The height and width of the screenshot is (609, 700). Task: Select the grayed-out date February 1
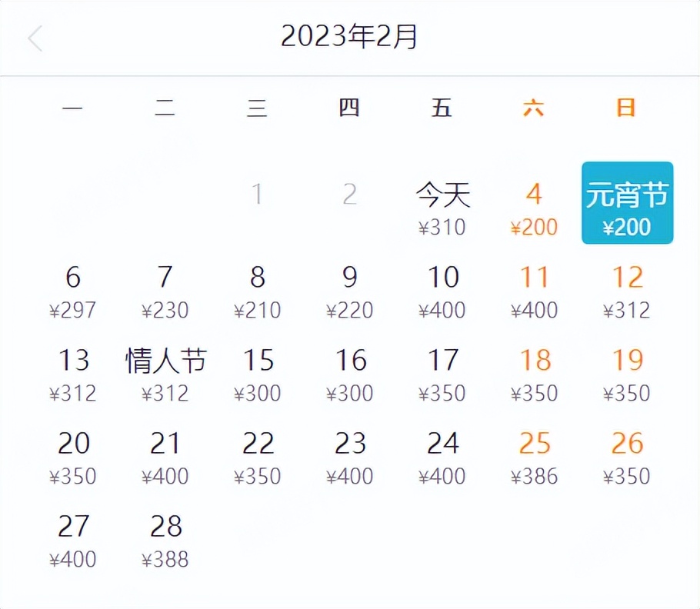pyautogui.click(x=258, y=195)
